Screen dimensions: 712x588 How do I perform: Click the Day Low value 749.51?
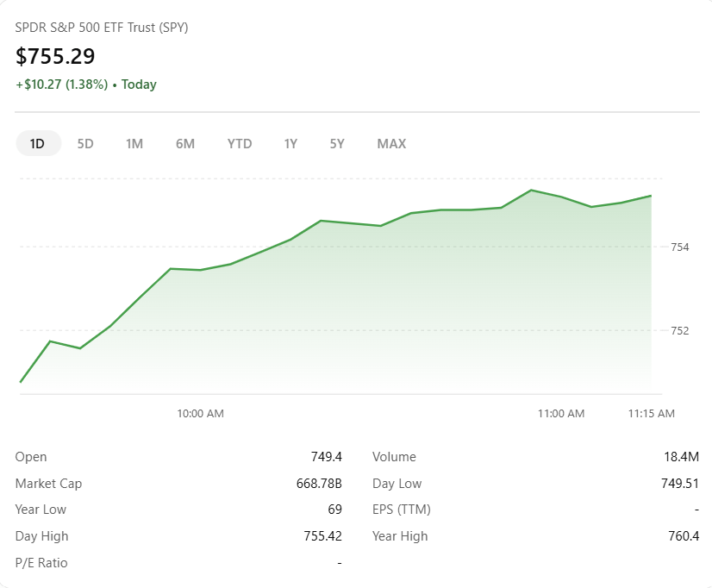(680, 484)
